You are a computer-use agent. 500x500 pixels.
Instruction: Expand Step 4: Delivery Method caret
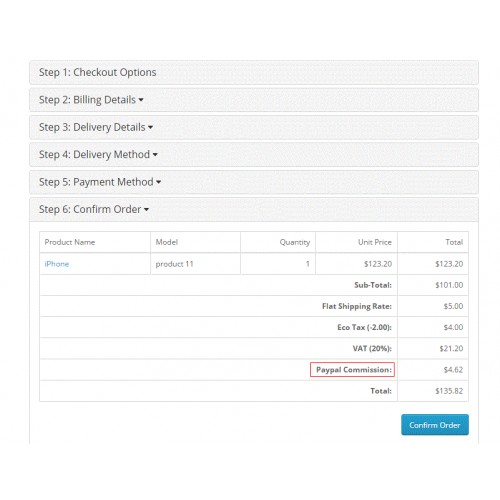pyautogui.click(x=155, y=155)
